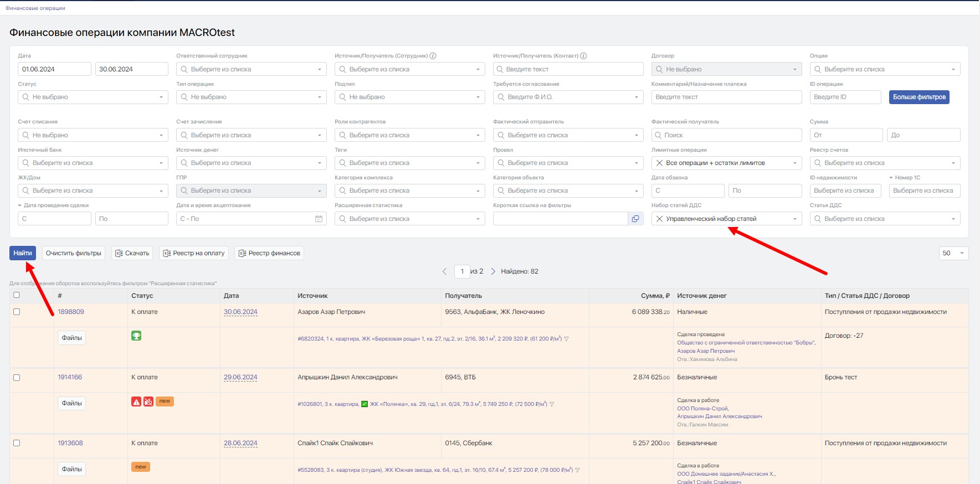
Task: Click the green trophy icon in row 1898809
Action: click(x=136, y=336)
